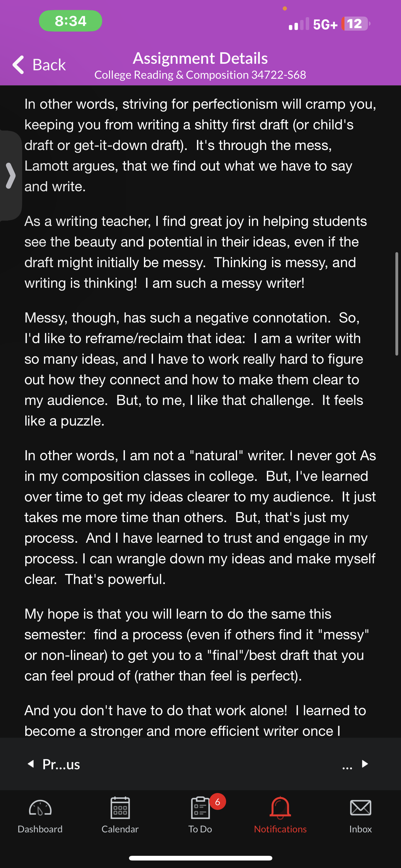Tap the cellular signal bars icon
Viewport: 401px width, 868px height.
coord(299,24)
